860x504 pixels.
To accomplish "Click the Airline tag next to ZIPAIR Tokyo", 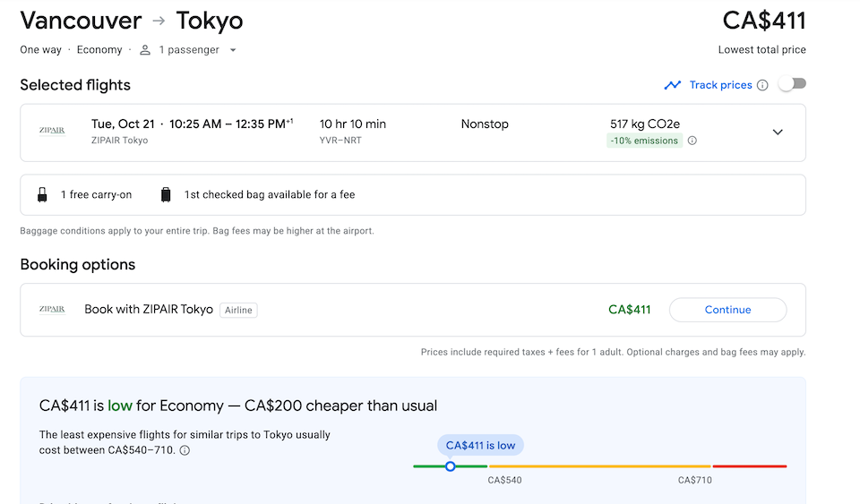I will click(x=238, y=310).
